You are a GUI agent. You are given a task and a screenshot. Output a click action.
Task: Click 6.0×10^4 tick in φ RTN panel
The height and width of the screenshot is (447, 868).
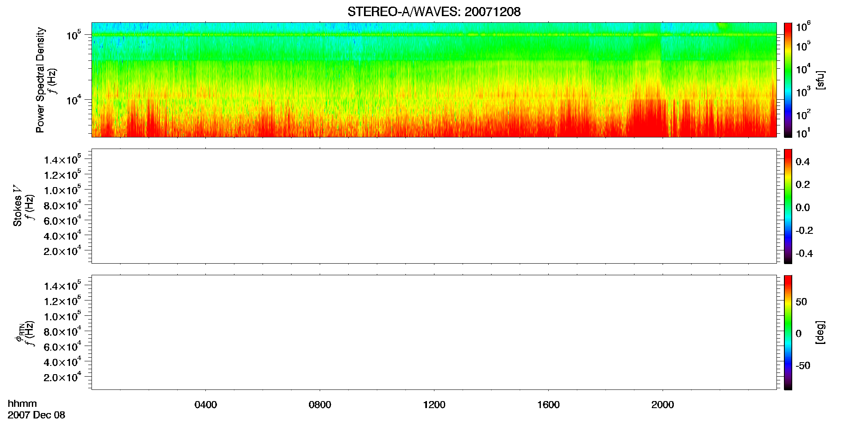(62, 347)
